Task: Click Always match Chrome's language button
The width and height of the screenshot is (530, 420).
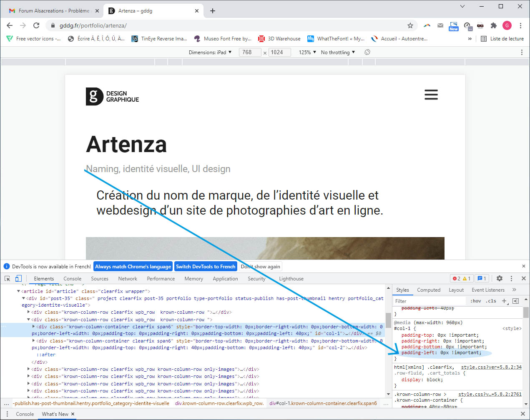Action: (x=133, y=267)
